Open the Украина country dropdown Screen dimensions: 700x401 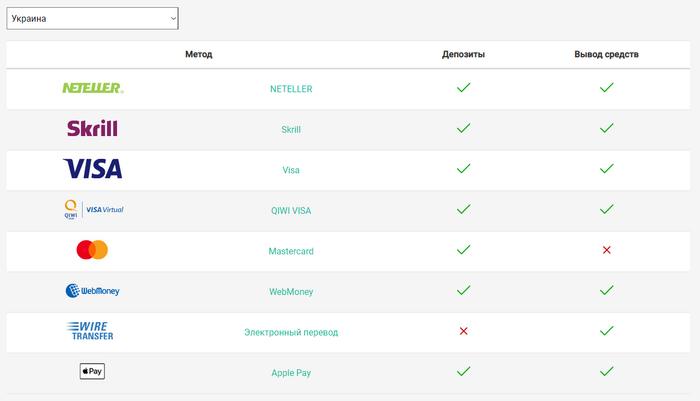92,19
